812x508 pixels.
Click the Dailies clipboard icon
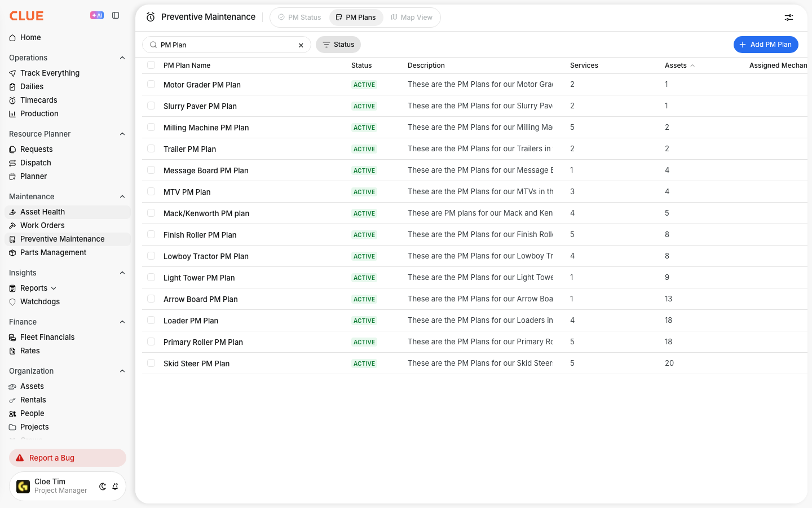pyautogui.click(x=12, y=87)
